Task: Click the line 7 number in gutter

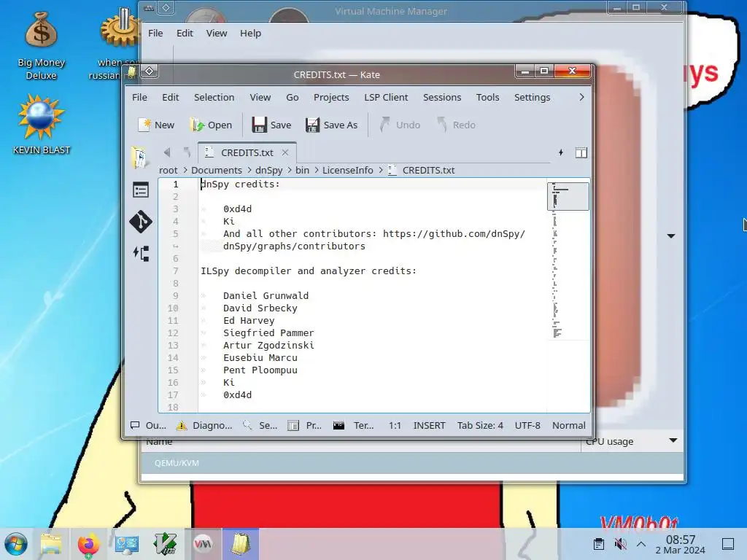Action: [x=175, y=271]
